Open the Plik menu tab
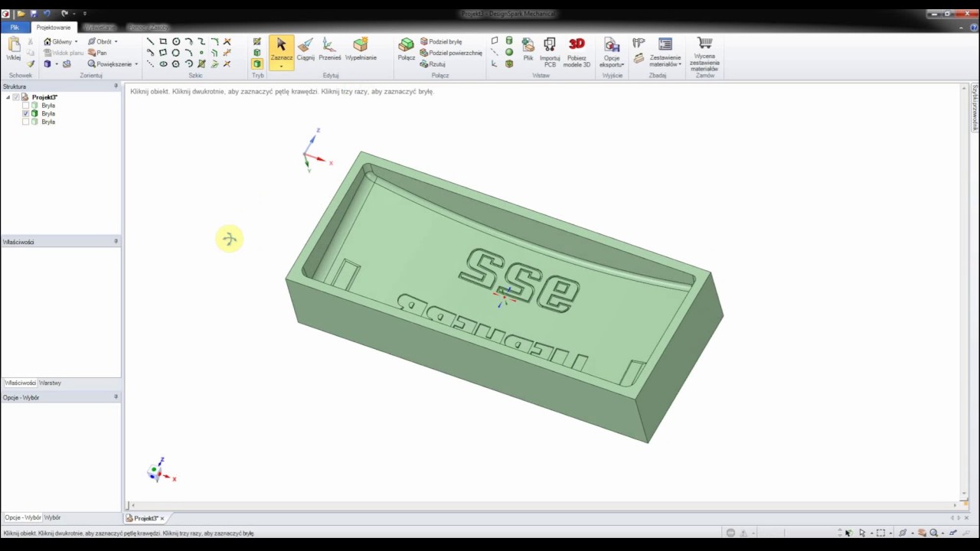The height and width of the screenshot is (551, 980). tap(15, 28)
